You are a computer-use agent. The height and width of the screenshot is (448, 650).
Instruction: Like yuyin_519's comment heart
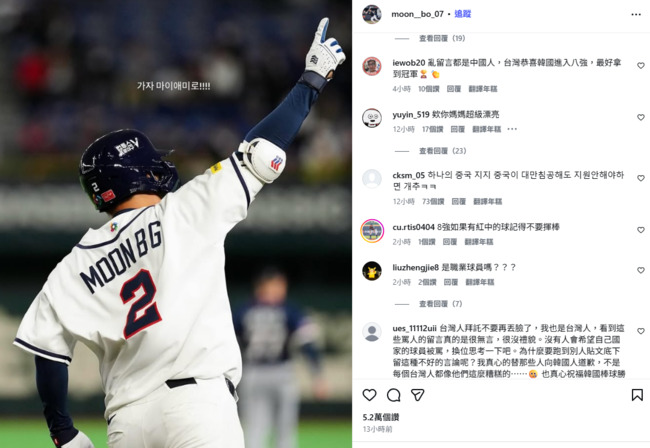640,117
